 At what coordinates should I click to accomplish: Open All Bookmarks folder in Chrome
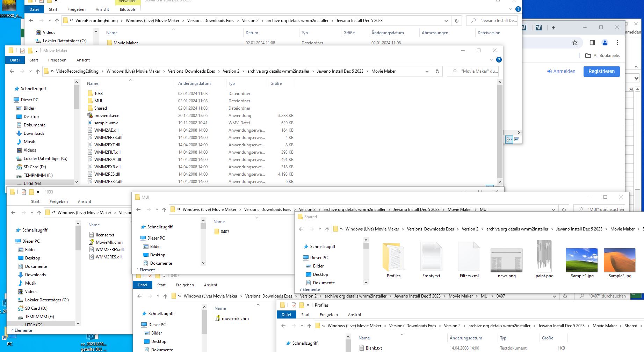tap(603, 56)
